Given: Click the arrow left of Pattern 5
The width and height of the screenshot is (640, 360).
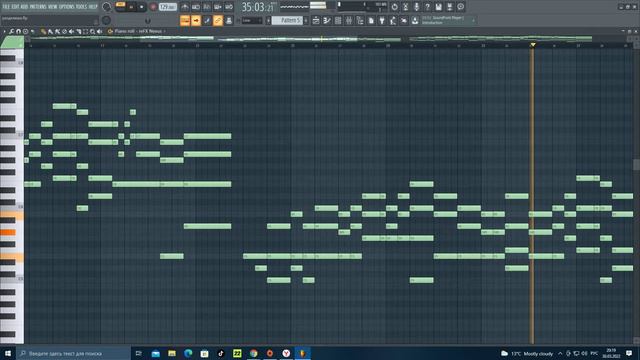Looking at the screenshot, I should pyautogui.click(x=269, y=20).
